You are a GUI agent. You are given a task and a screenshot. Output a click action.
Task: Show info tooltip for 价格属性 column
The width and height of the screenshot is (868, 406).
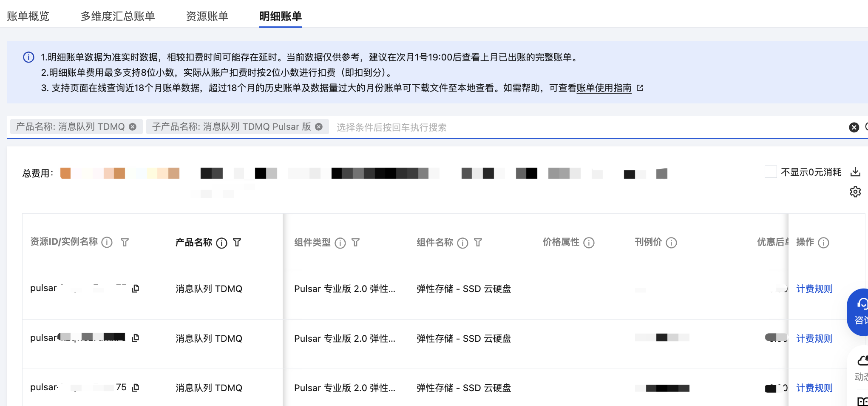589,243
